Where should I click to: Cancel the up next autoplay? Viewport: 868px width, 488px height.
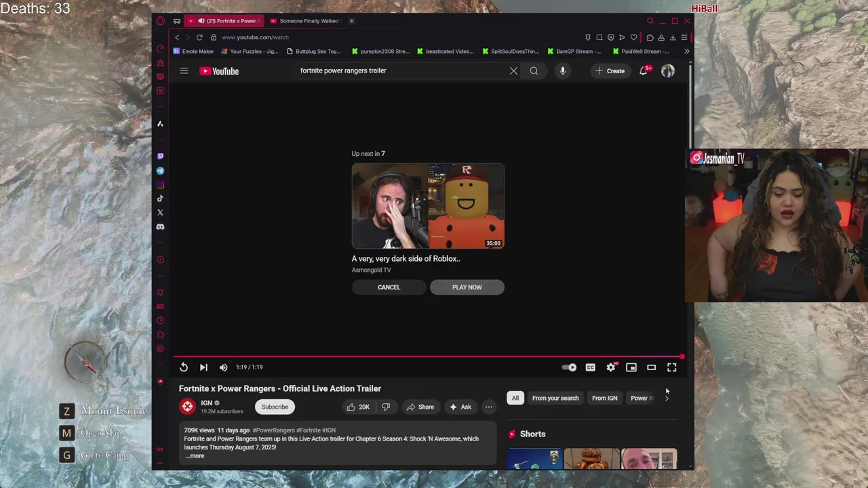tap(389, 287)
